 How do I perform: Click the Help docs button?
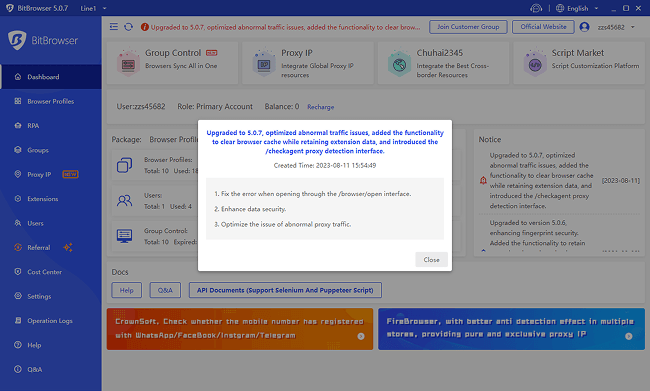point(126,290)
